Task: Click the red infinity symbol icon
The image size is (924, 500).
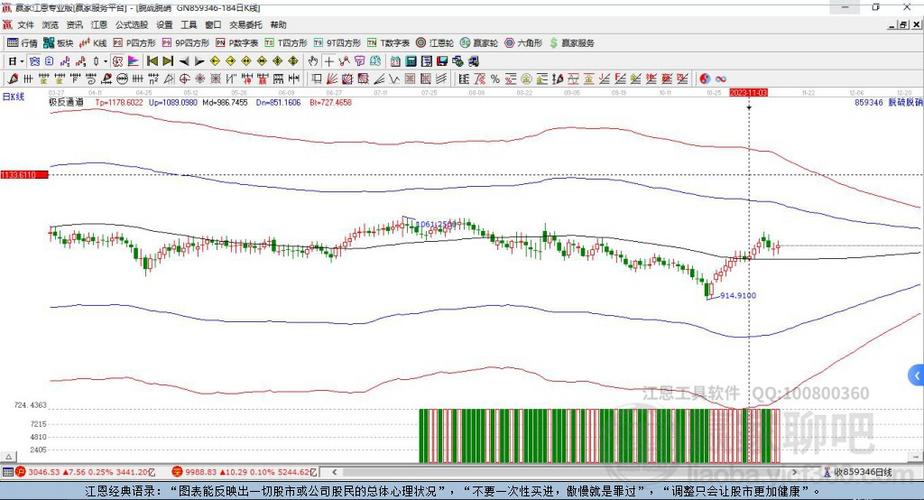Action: (x=720, y=78)
